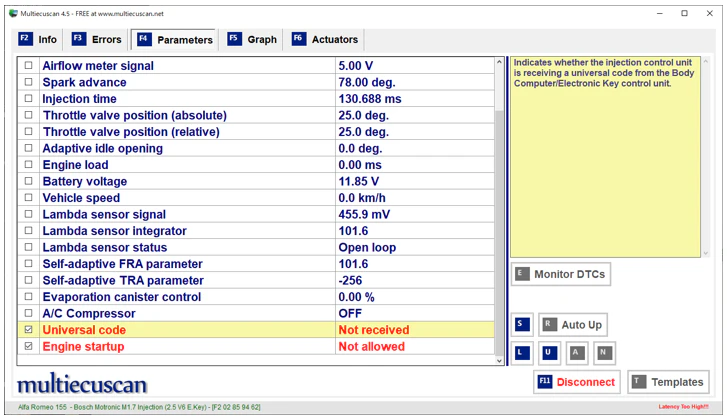Open the Templates button
Image resolution: width=727 pixels, height=419 pixels.
click(668, 382)
